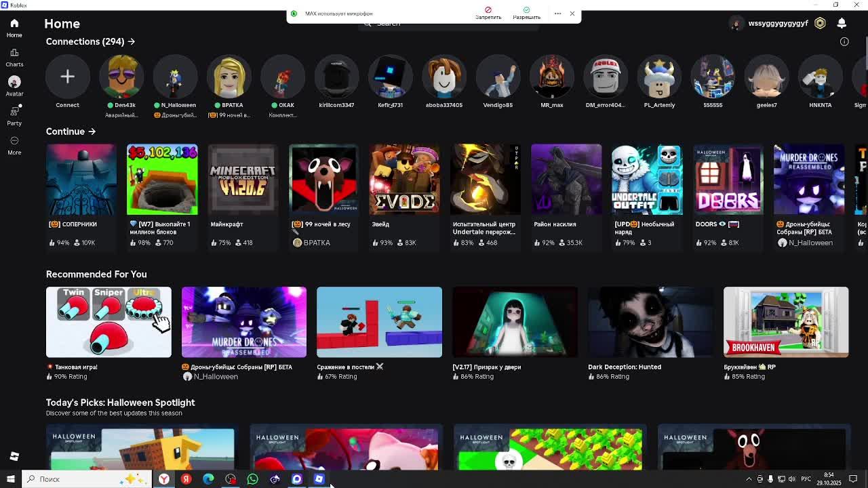Click the info icon beside Connections
Screen dimensions: 868x488
(x=844, y=41)
